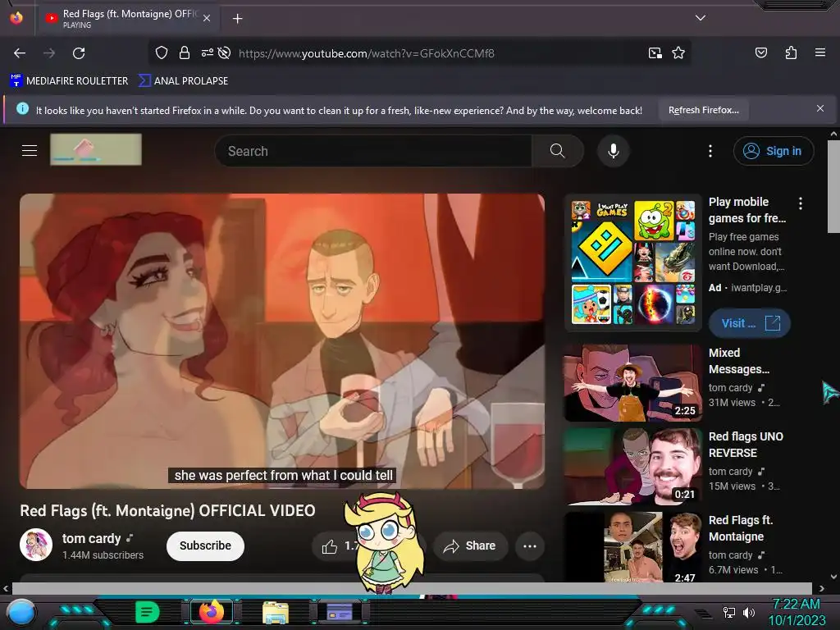Screen dimensions: 840x630
Task: Click the YouTube logo home link
Action: pos(96,149)
